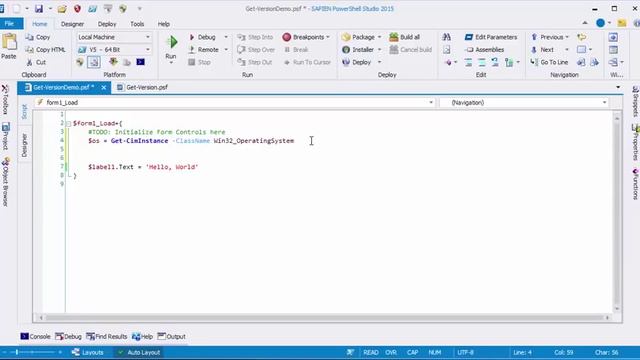The width and height of the screenshot is (640, 360).
Task: Click the green Run arrow icon
Action: pos(172,42)
